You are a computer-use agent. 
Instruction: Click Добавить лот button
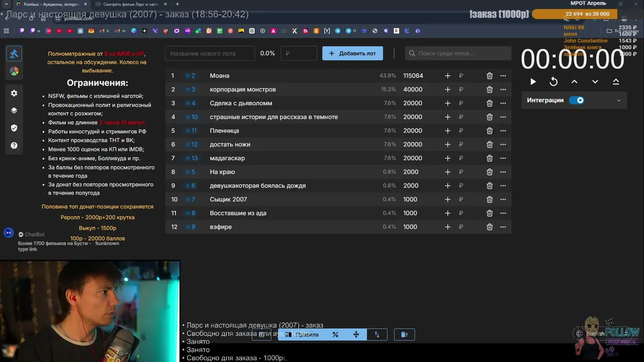point(352,53)
